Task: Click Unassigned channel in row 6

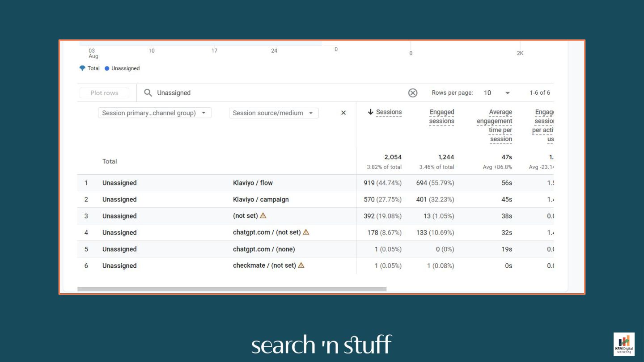Action: click(119, 265)
